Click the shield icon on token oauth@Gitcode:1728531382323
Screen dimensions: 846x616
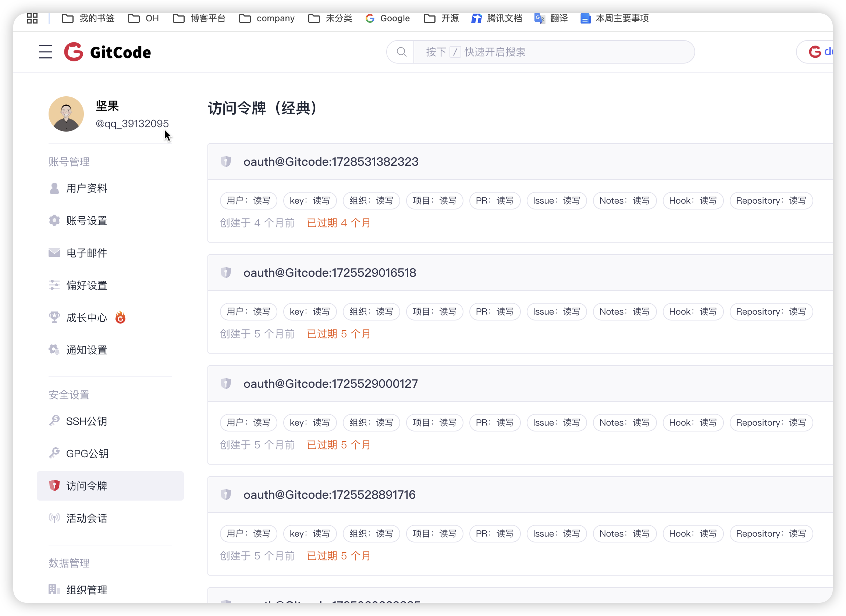[226, 161]
